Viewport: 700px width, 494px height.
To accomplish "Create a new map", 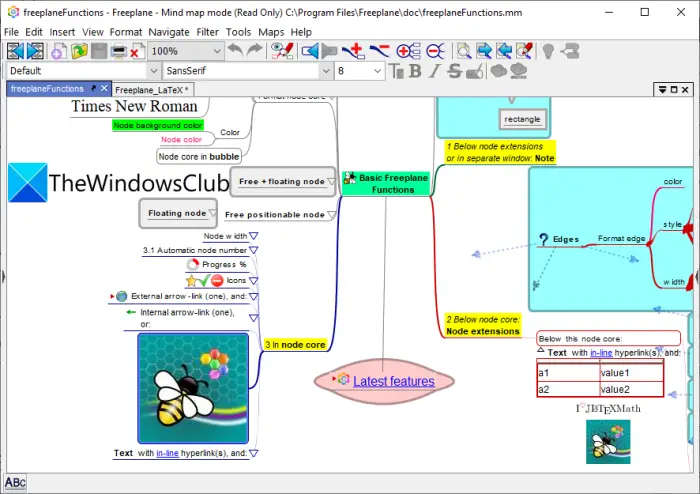I will [x=59, y=51].
